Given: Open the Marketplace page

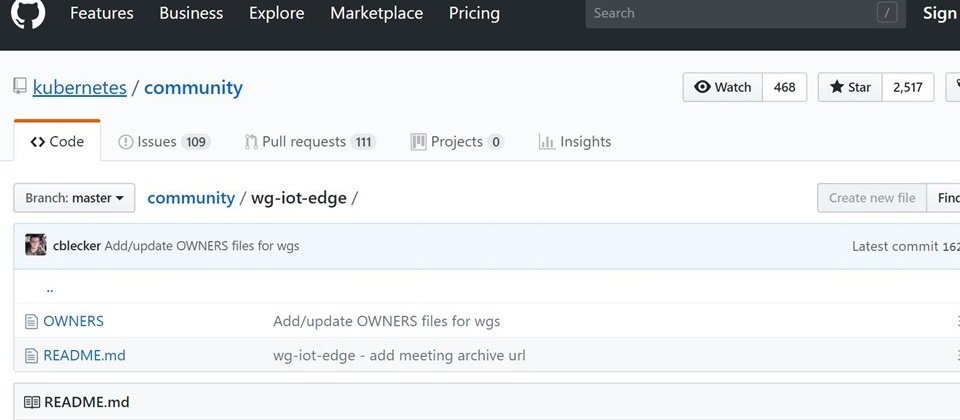Looking at the screenshot, I should click(377, 13).
